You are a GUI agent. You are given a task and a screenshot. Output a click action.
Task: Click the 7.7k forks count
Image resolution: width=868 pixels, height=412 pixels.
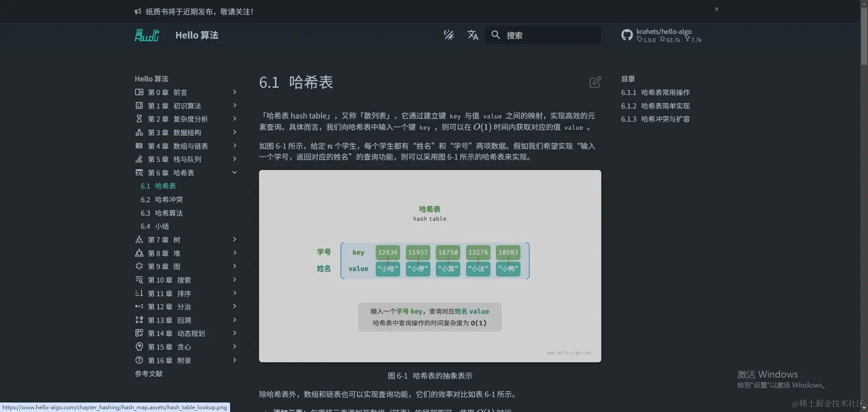click(x=693, y=40)
